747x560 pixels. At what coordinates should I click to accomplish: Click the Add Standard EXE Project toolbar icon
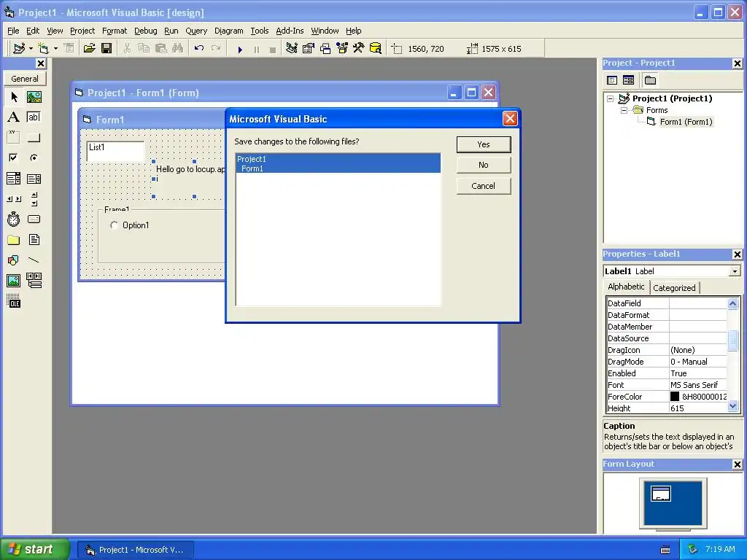pyautogui.click(x=19, y=49)
